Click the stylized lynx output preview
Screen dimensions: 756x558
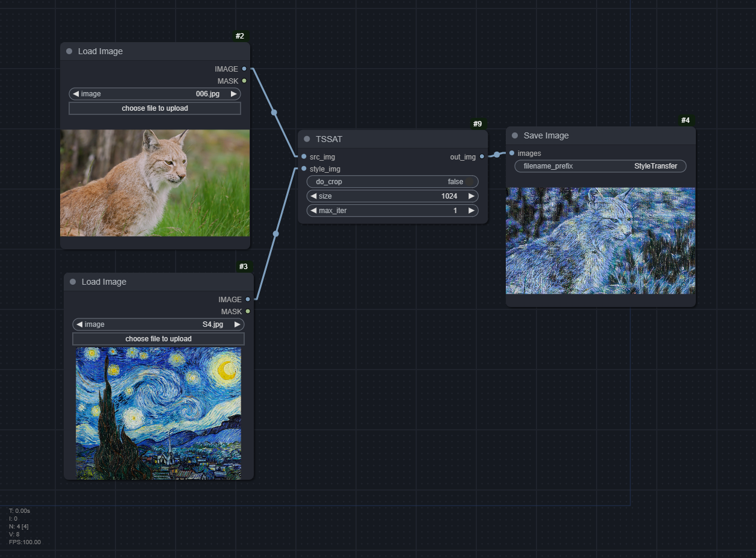click(601, 241)
